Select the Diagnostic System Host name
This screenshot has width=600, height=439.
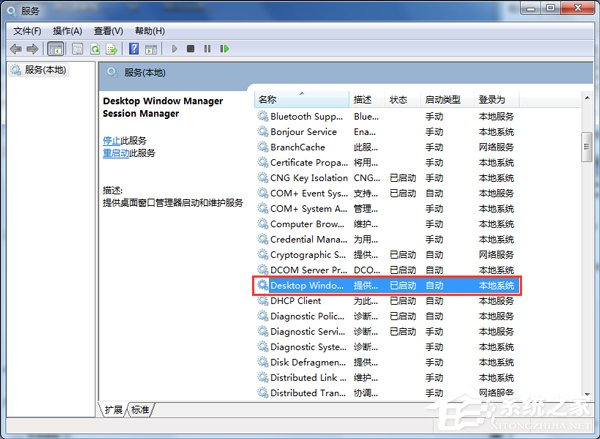pyautogui.click(x=308, y=346)
